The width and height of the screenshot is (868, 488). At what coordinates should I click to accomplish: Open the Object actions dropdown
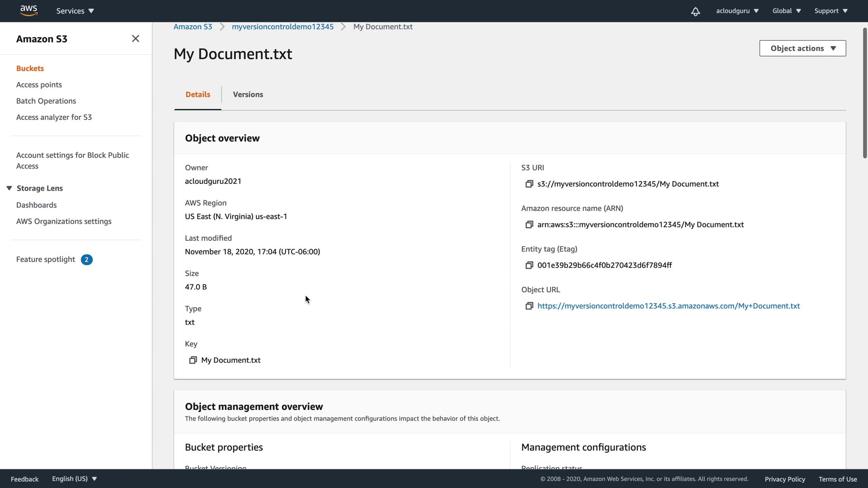click(802, 48)
